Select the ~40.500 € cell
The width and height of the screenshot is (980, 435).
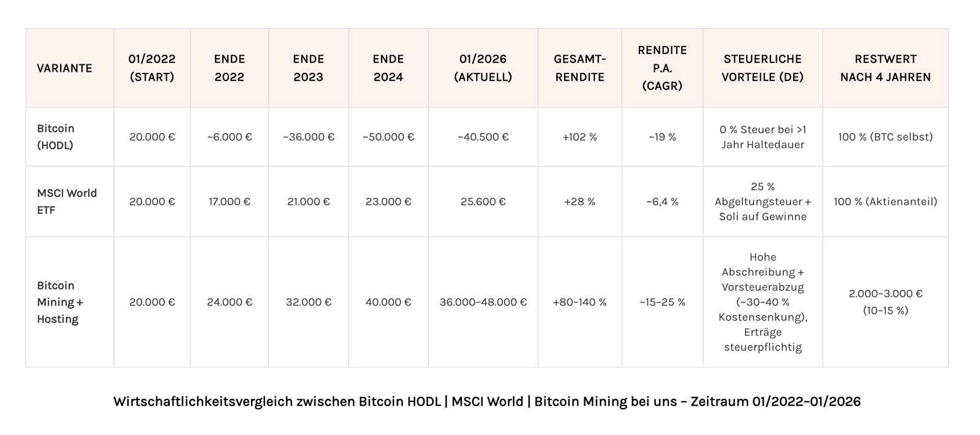pos(483,137)
